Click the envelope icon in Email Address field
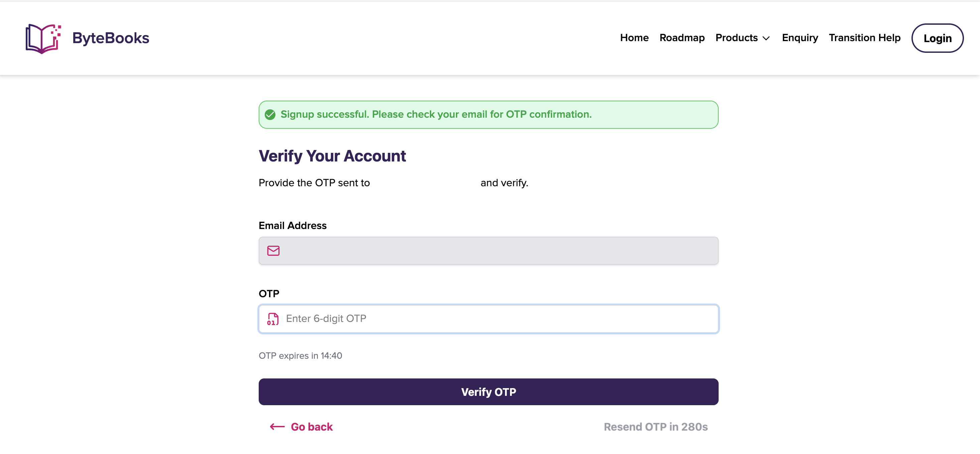The image size is (980, 454). click(x=273, y=251)
